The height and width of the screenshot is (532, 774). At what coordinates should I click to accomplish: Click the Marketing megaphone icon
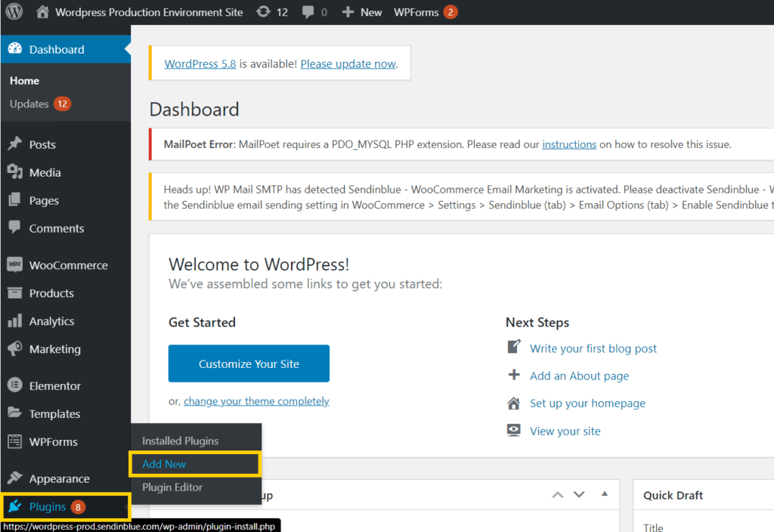coord(15,348)
